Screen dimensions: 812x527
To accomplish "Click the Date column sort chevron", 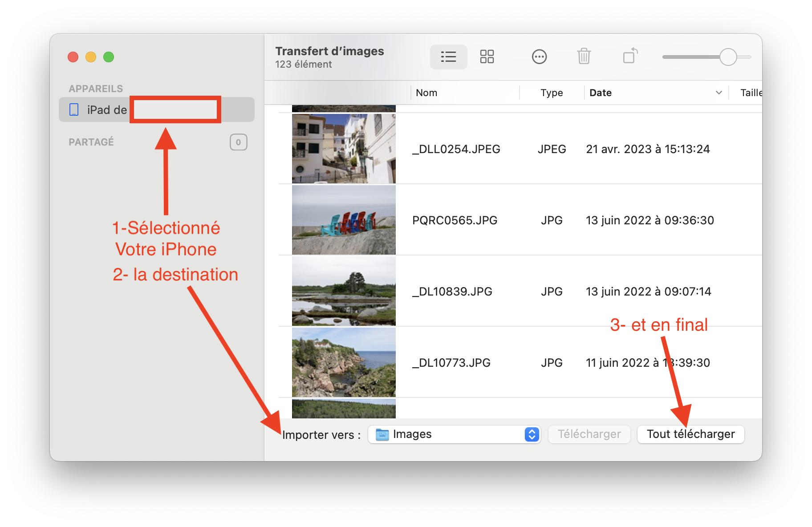I will [x=719, y=93].
